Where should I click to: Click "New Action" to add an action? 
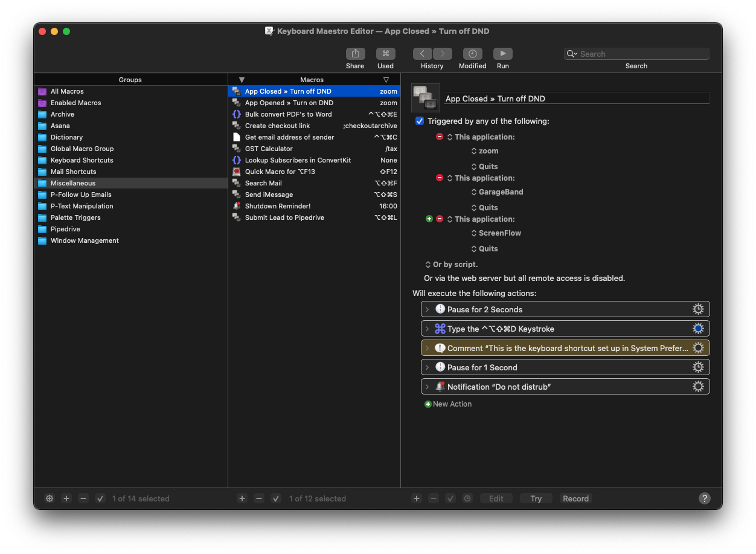(448, 404)
